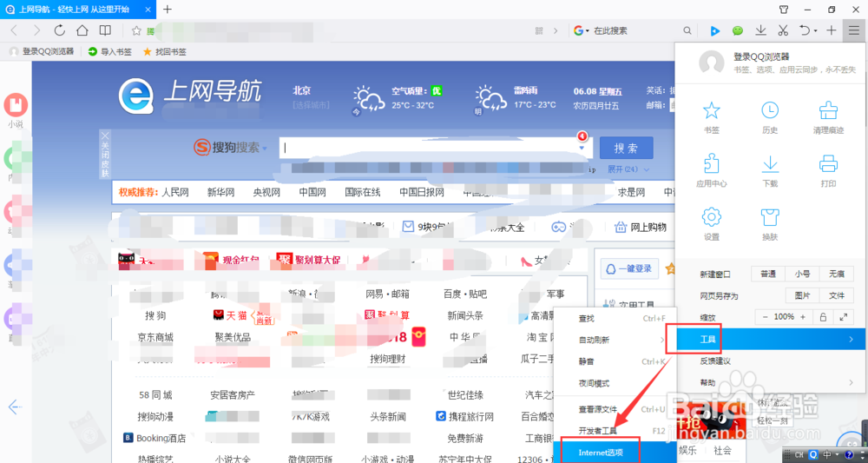Click the user avatar in menu panel
This screenshot has width=868, height=463.
click(x=712, y=63)
